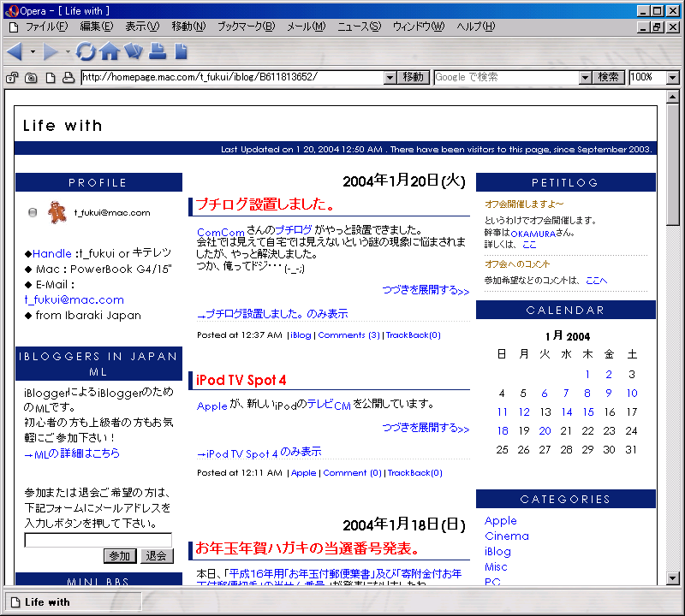Click the Handle link in Profile
The height and width of the screenshot is (616, 685).
click(52, 253)
